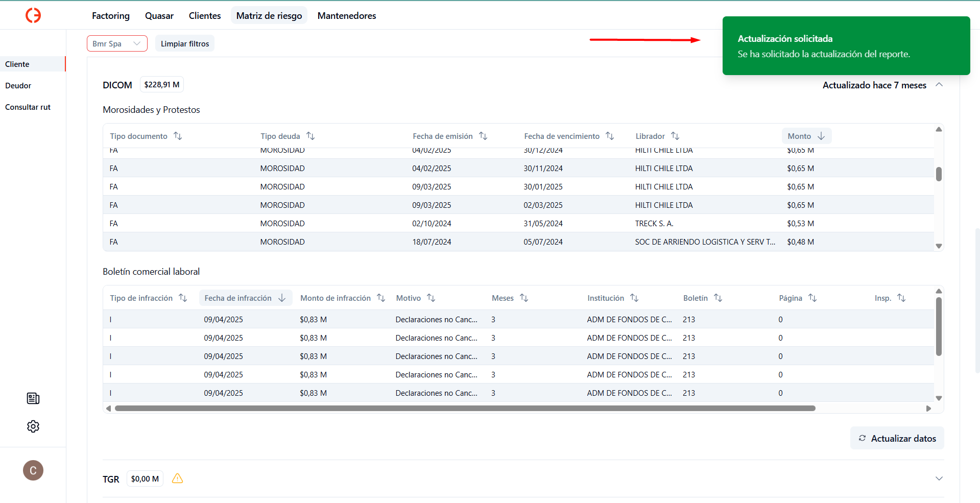Viewport: 980px width, 503px height.
Task: Select Consultar rut in left sidebar
Action: point(28,107)
